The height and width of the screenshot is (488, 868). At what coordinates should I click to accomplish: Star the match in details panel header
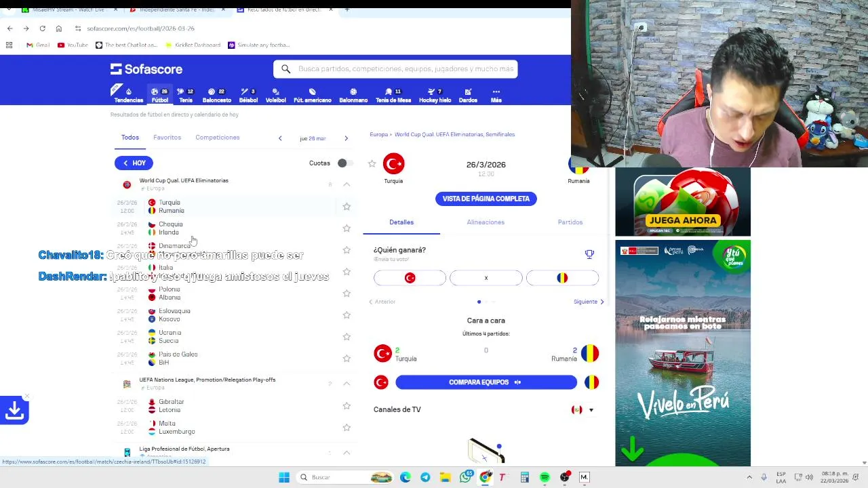(372, 163)
